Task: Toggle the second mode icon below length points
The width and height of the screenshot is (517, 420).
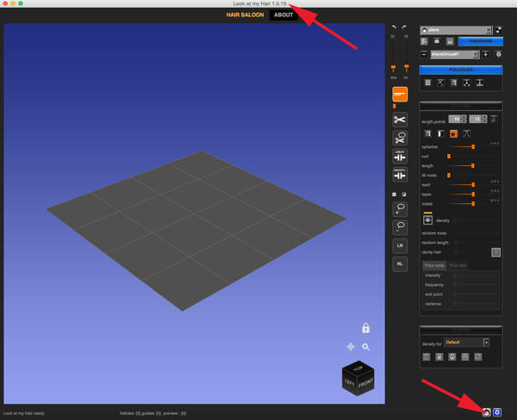Action: tap(440, 133)
